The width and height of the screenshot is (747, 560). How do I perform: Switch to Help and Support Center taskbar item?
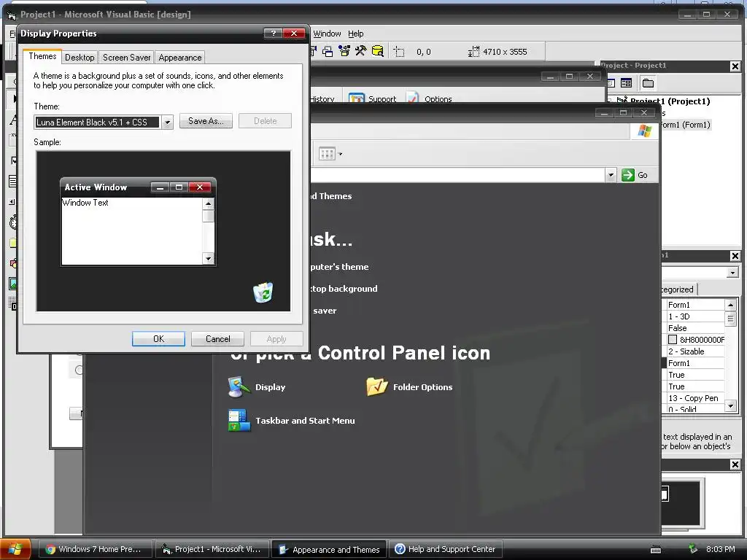pyautogui.click(x=446, y=549)
